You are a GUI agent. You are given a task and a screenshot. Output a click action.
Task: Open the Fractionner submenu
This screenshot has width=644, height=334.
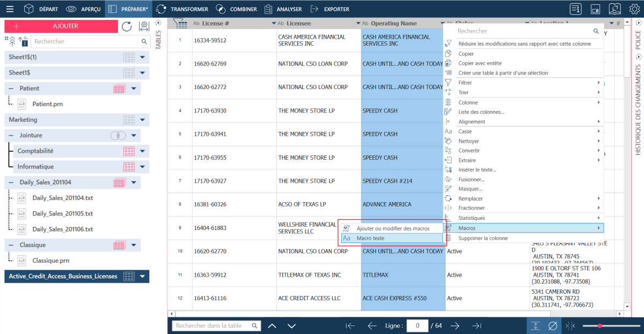coord(524,208)
